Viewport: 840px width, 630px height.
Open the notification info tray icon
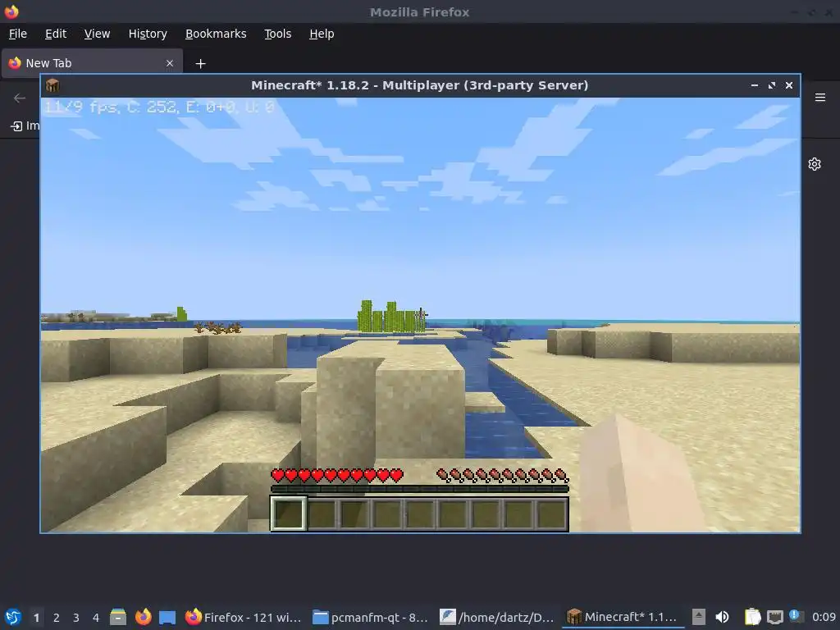(x=796, y=617)
